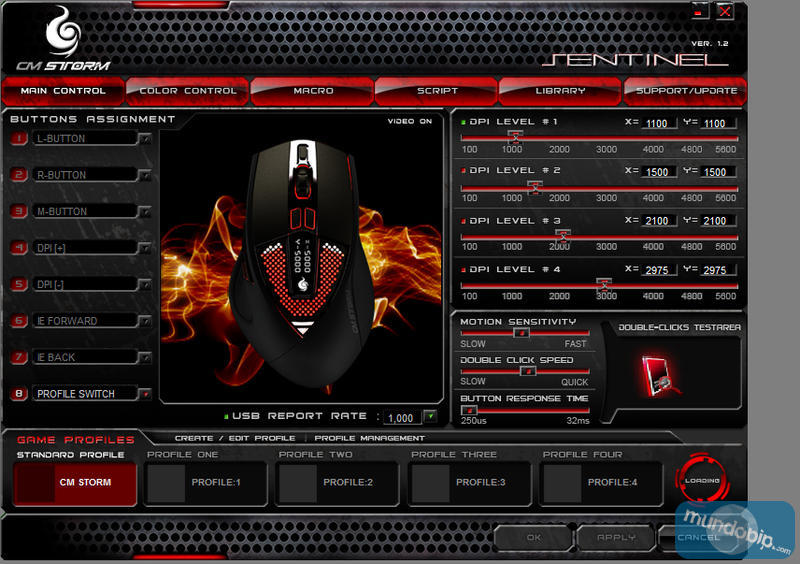The height and width of the screenshot is (564, 800).
Task: Toggle the Video On setting
Action: pos(410,121)
